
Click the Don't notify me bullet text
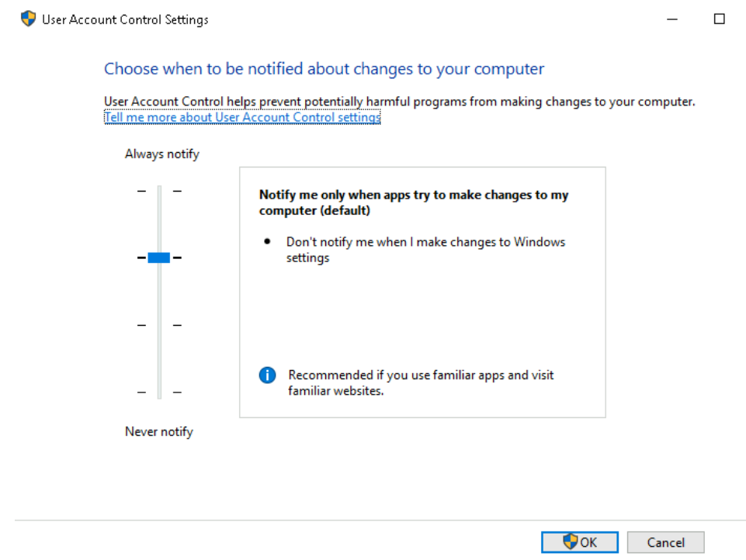[x=425, y=250]
